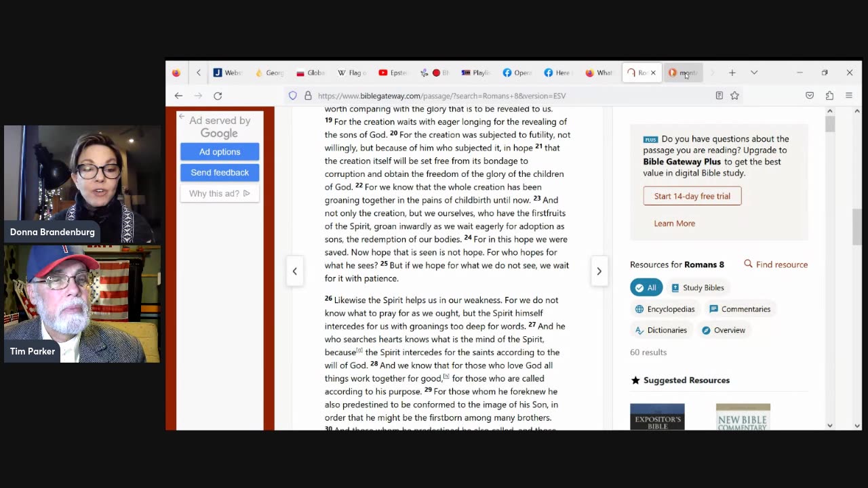
Task: Switch to the Facebook Here tab
Action: click(x=557, y=73)
